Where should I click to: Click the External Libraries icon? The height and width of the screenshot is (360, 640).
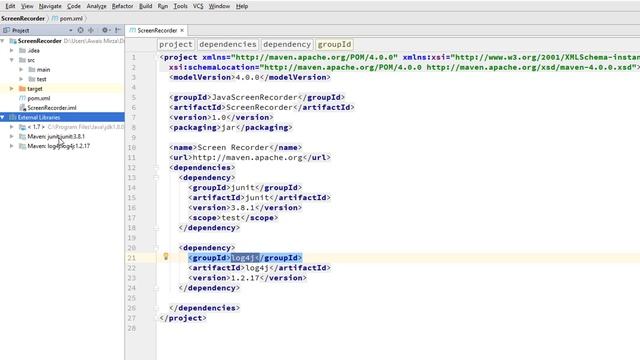13,117
